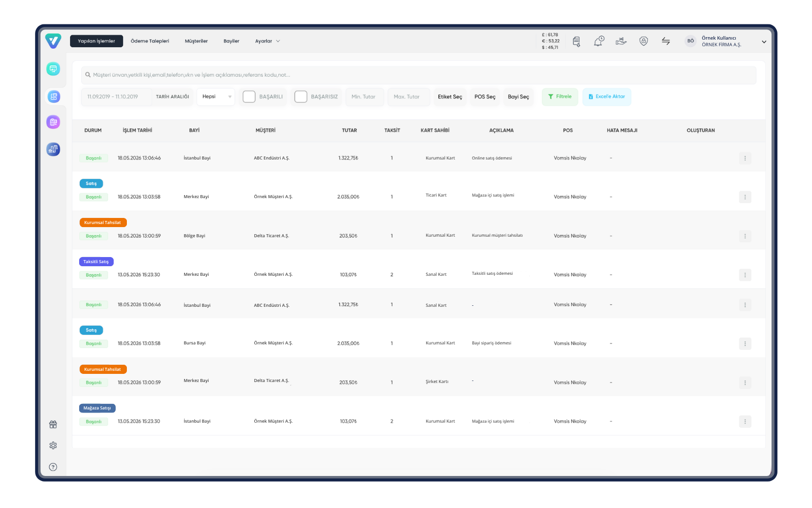Open row menu for Taksitli satış ödemesi row
812x508 pixels.
coord(745,275)
